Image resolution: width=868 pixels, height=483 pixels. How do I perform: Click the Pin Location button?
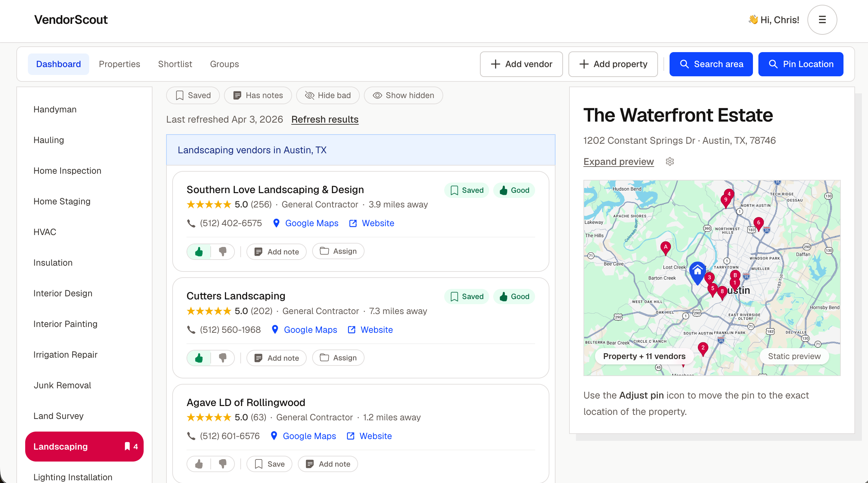(x=801, y=64)
